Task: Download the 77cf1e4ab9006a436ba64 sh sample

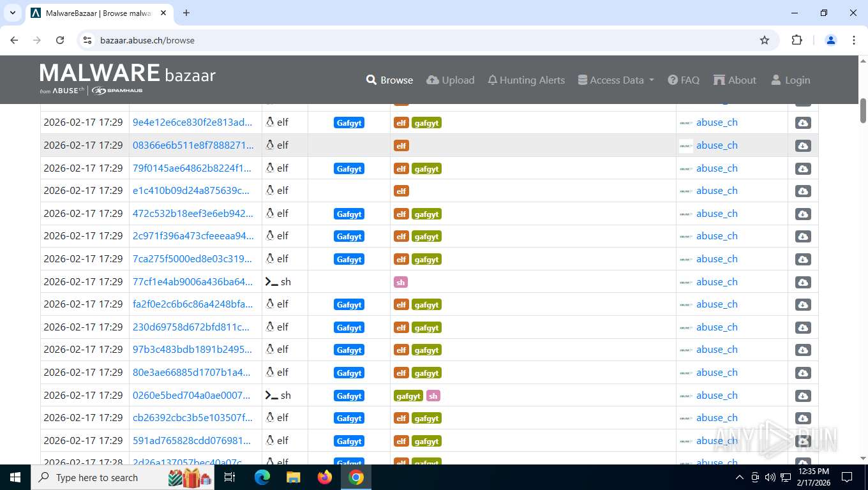Action: (803, 283)
